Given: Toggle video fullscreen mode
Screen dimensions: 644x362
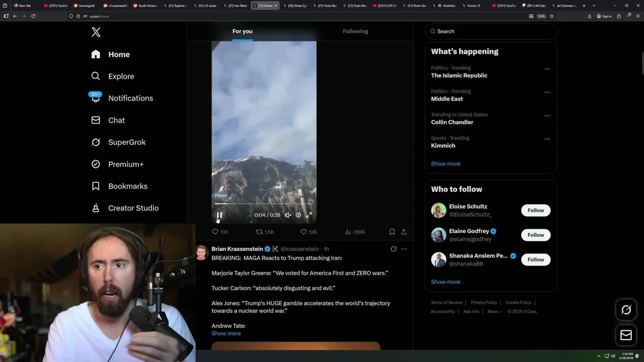Looking at the screenshot, I should [309, 215].
